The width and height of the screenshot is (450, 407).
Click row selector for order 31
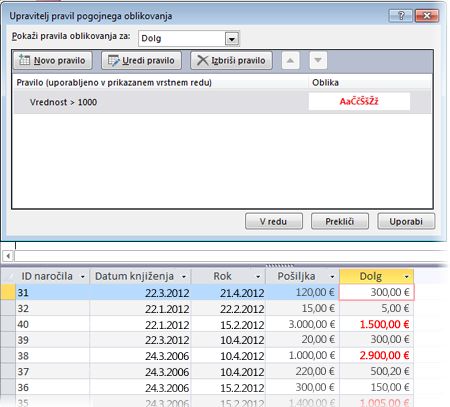8,292
